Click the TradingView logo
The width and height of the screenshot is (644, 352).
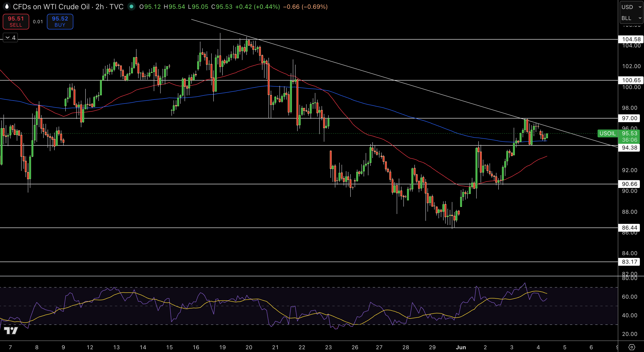click(11, 330)
